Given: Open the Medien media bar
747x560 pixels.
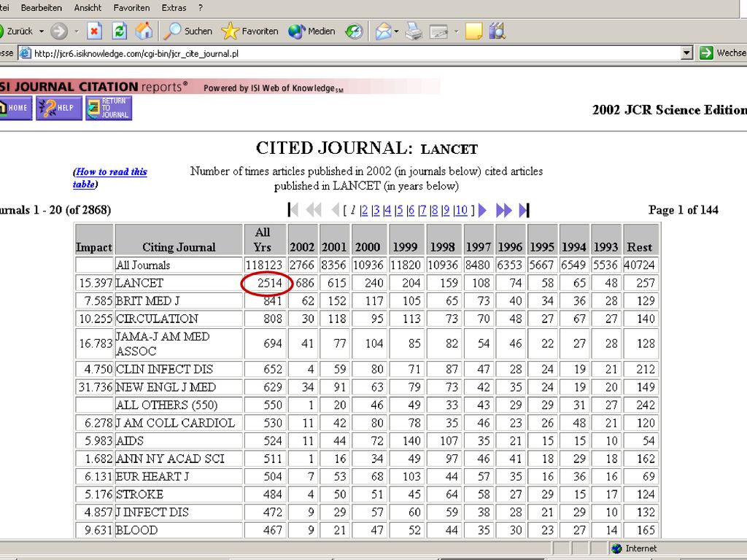Looking at the screenshot, I should (x=311, y=31).
